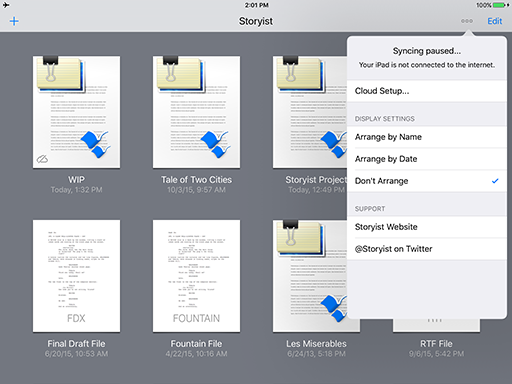Click the airplane mode status icon

6,5
